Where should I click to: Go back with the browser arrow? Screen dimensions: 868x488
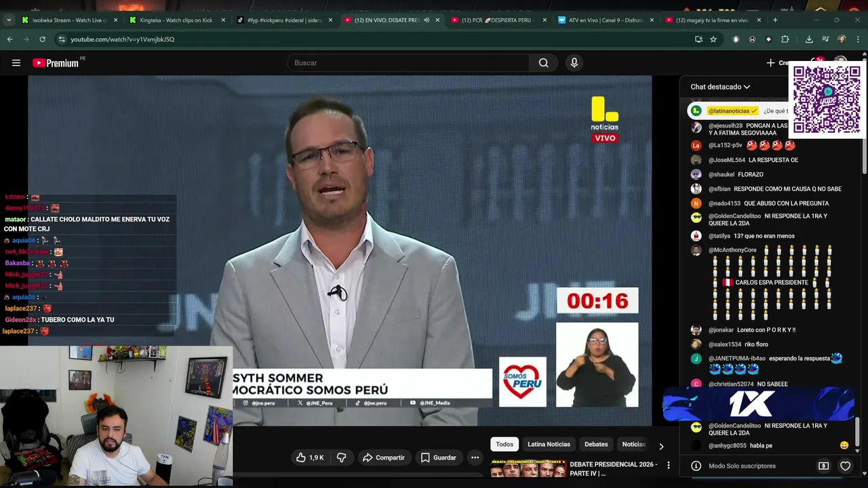tap(10, 39)
